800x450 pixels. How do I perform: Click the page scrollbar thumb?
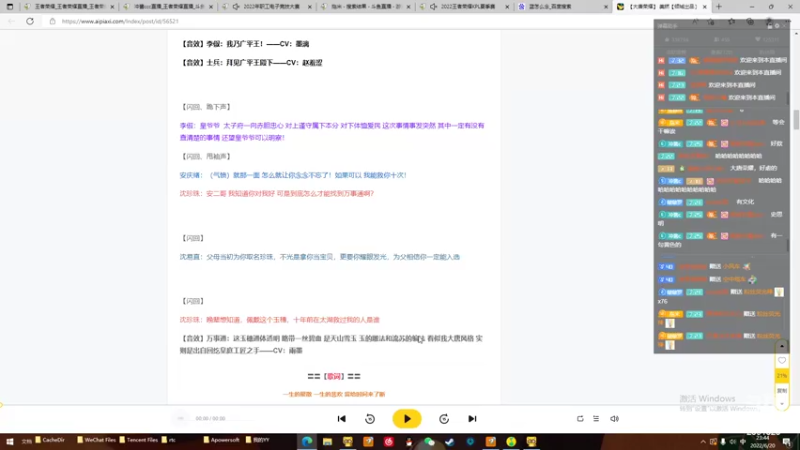point(796,119)
